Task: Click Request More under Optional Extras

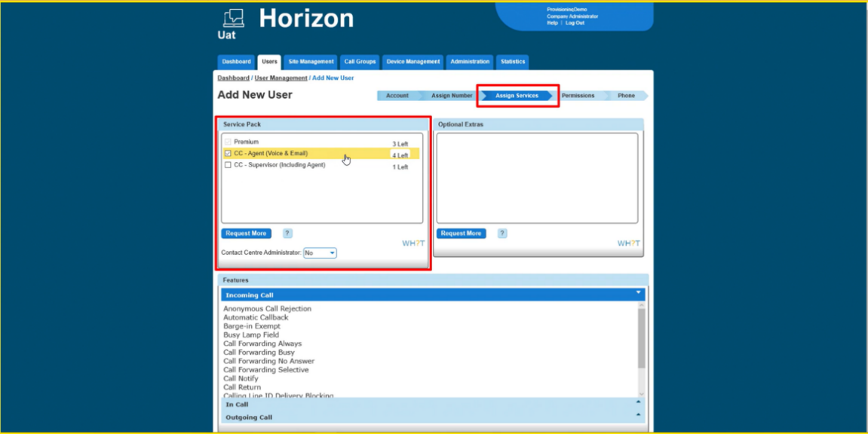Action: pyautogui.click(x=461, y=234)
